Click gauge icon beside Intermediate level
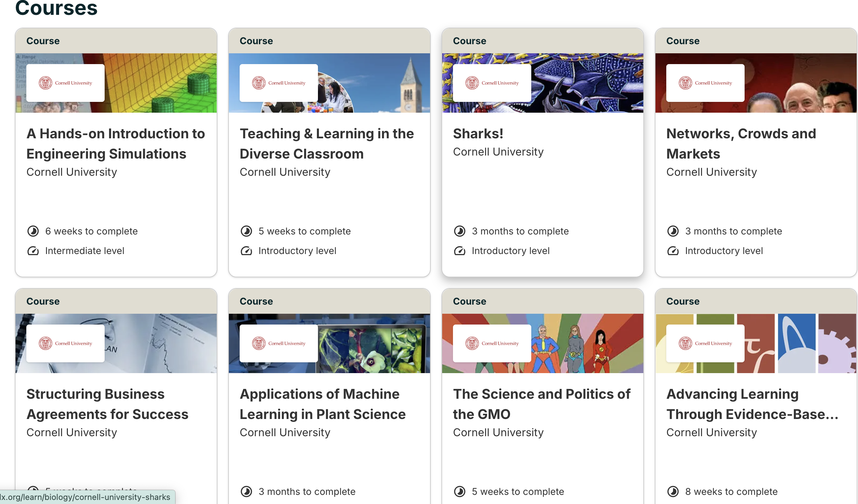 click(x=33, y=251)
